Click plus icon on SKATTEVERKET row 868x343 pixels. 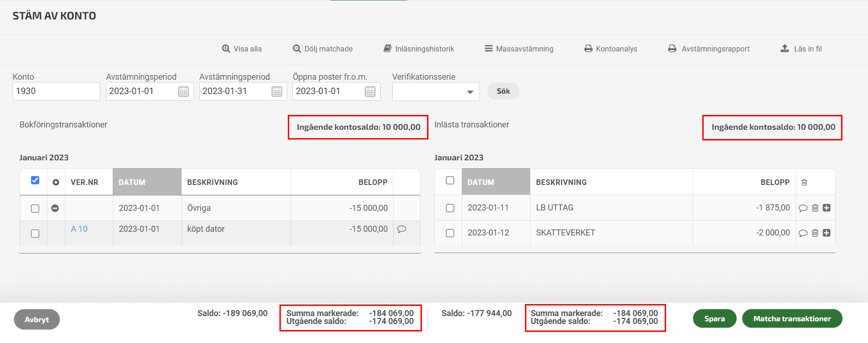[827, 233]
